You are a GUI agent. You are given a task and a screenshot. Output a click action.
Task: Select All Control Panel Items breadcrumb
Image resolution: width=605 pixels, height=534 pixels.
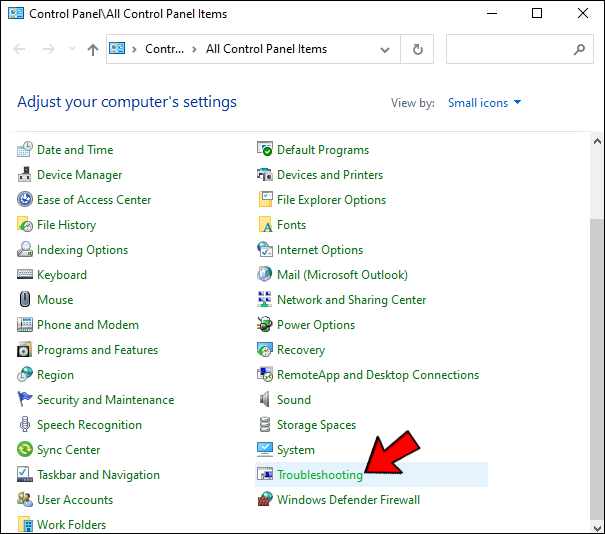[x=266, y=49]
